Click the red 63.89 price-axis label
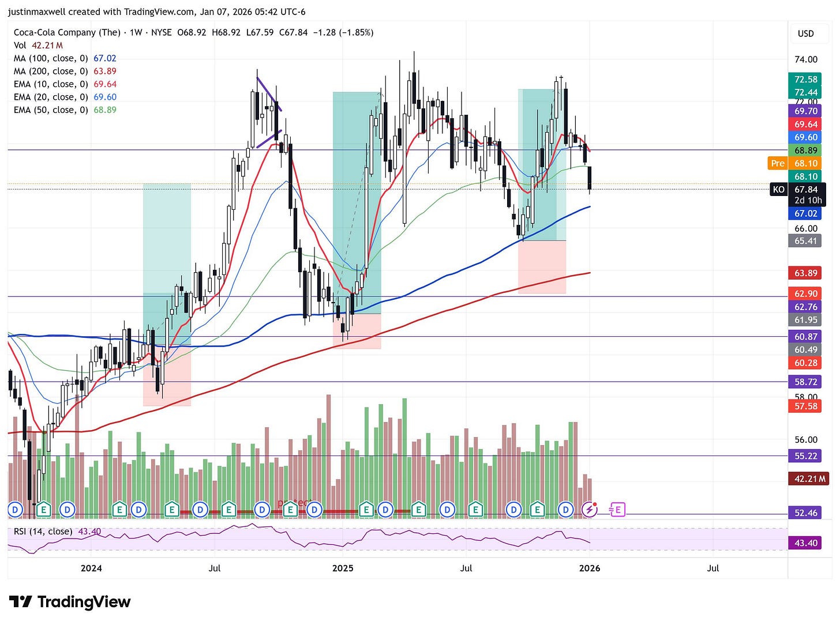 (806, 273)
